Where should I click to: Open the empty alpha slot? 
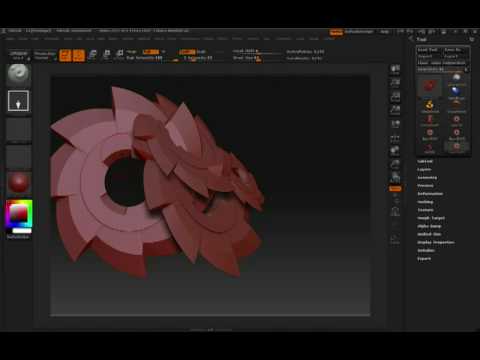(x=19, y=130)
